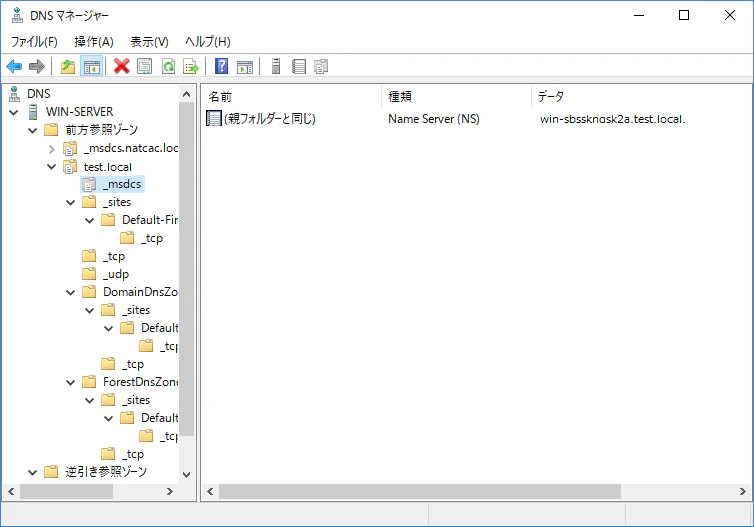Image resolution: width=754 pixels, height=527 pixels.
Task: Click the stacked-documents toolbar icon
Action: 321,66
